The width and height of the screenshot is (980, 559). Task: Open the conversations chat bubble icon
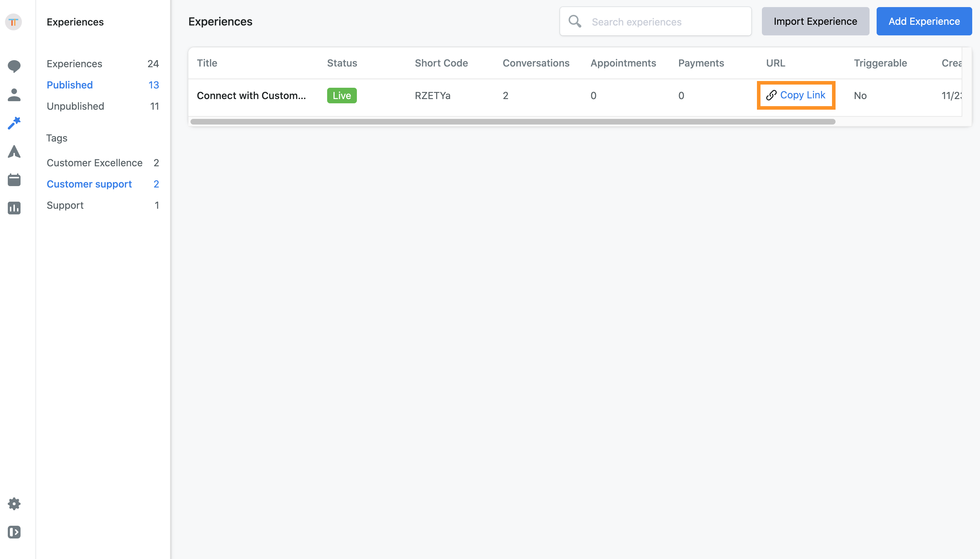pyautogui.click(x=14, y=66)
